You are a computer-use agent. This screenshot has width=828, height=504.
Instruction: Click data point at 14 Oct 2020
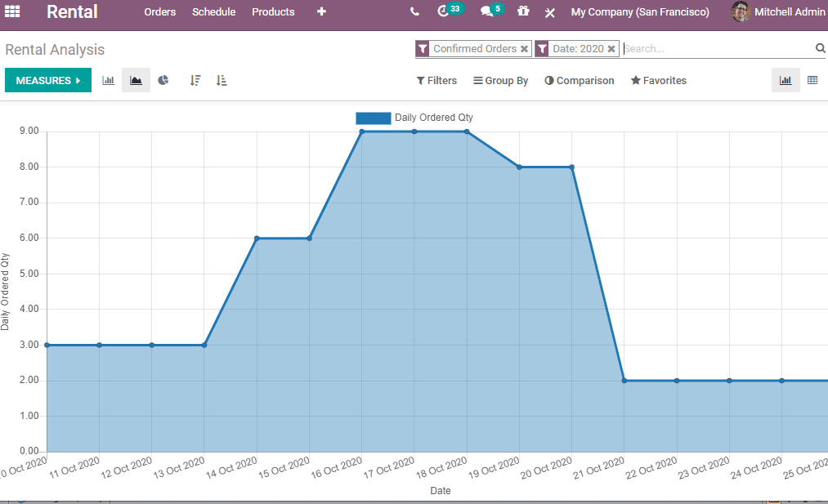coord(257,238)
